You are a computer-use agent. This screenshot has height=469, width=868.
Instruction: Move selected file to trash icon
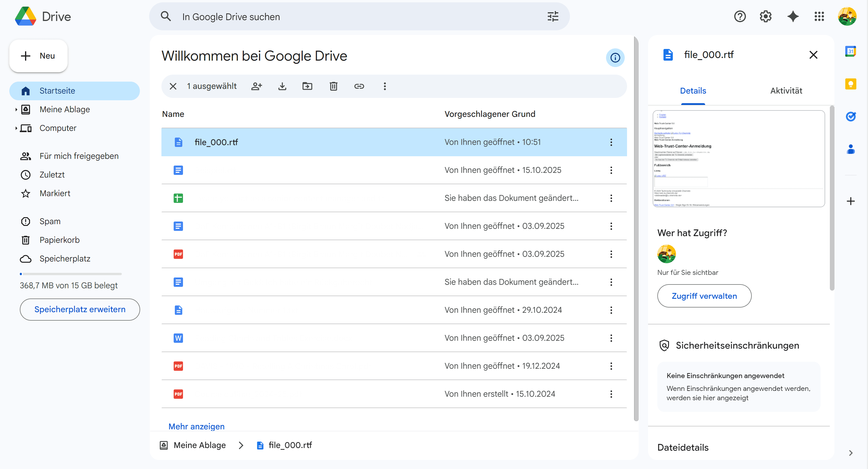coord(333,86)
